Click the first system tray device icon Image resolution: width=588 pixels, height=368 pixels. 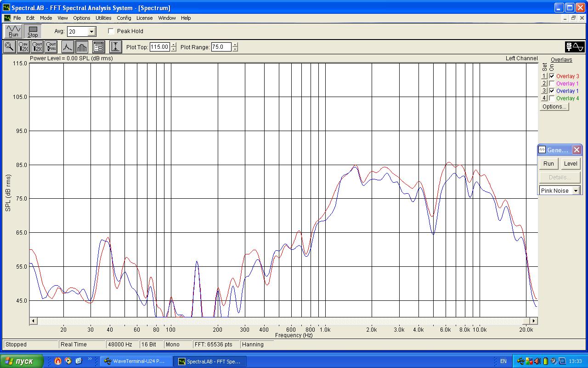520,361
